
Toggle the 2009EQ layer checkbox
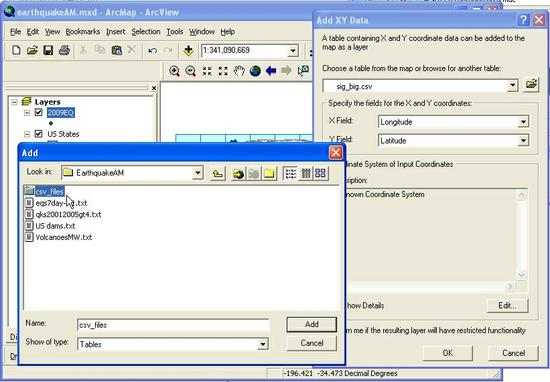click(x=39, y=113)
